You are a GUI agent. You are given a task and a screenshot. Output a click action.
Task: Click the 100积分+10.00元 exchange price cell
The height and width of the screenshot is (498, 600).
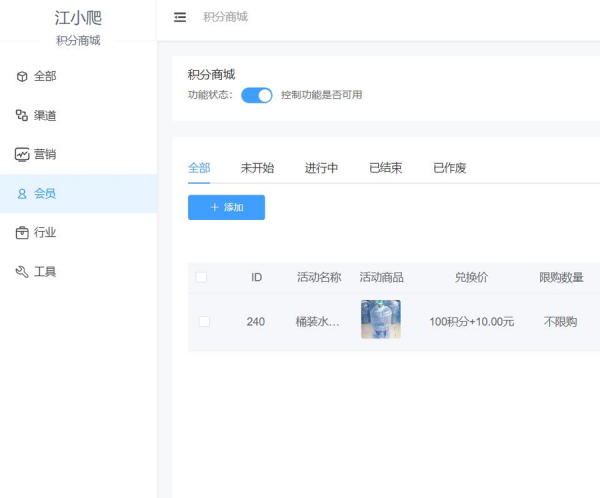point(471,322)
